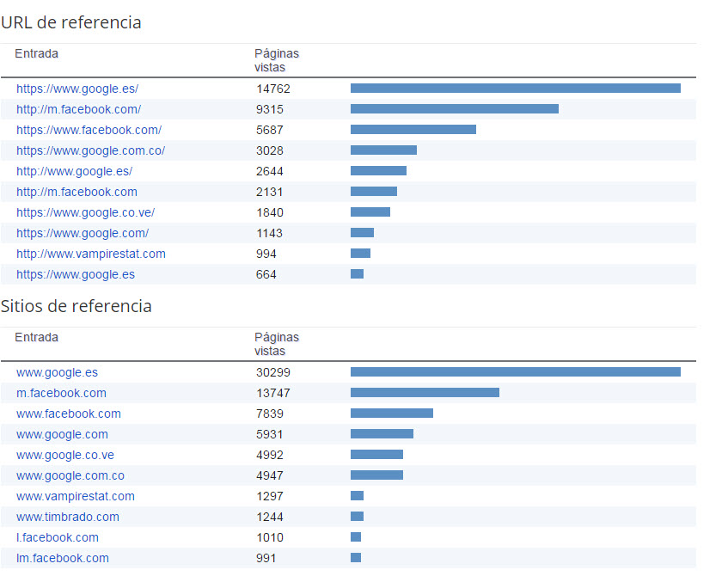Click 'Páginas vistas' header in Sitios de referencia table
This screenshot has height=576, width=728.
pyautogui.click(x=277, y=344)
